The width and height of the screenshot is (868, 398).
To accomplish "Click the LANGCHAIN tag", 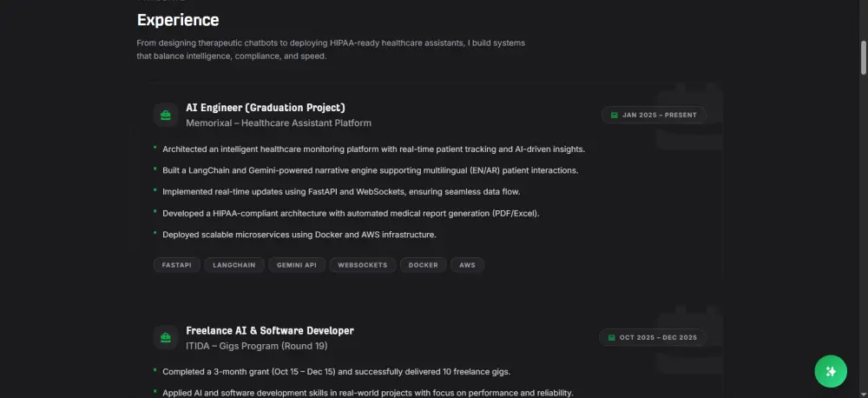I will click(234, 264).
